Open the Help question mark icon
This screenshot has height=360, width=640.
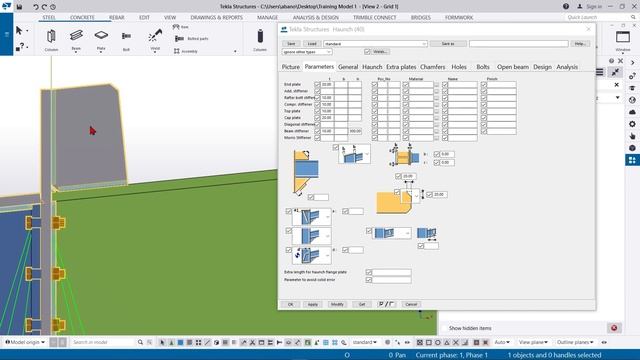click(x=566, y=6)
